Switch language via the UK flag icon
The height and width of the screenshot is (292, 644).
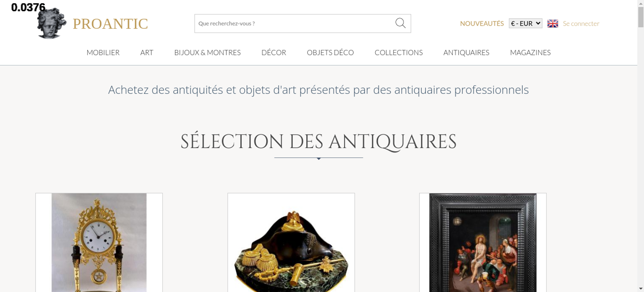553,23
